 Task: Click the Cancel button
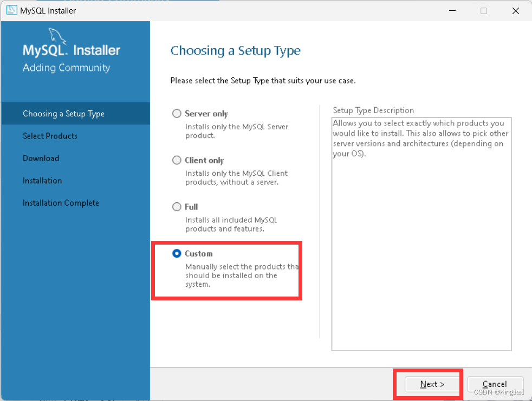click(494, 384)
